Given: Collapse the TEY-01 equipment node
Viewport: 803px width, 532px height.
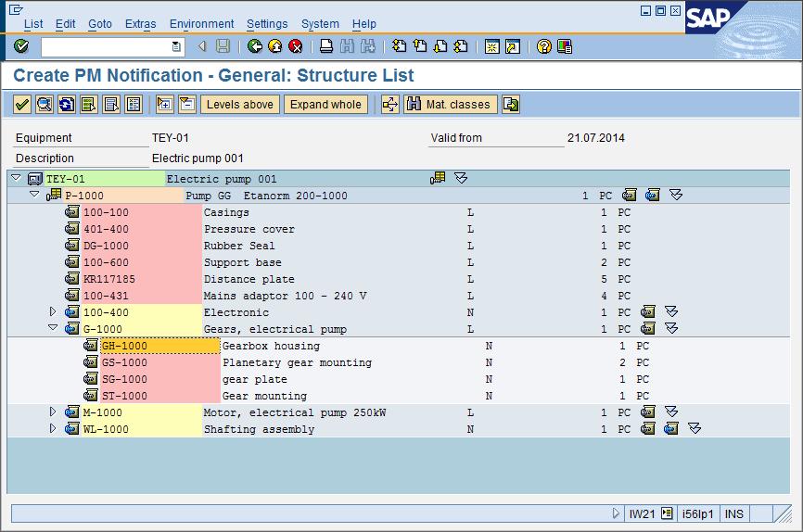Looking at the screenshot, I should (16, 178).
